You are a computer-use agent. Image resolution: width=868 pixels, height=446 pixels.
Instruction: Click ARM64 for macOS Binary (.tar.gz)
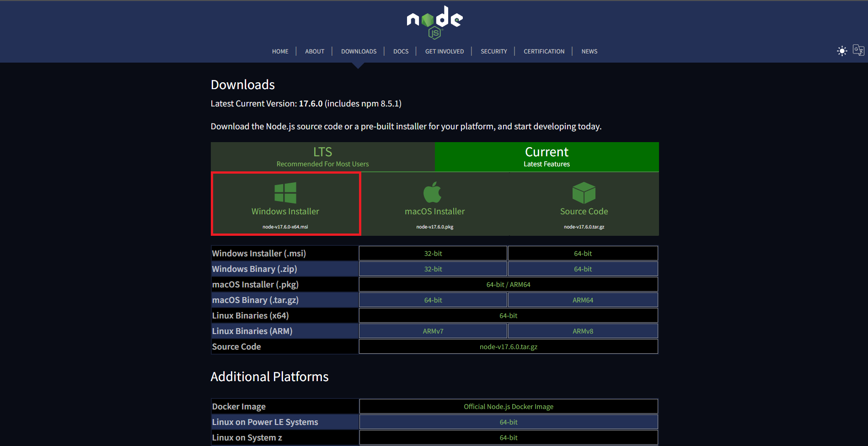(583, 300)
